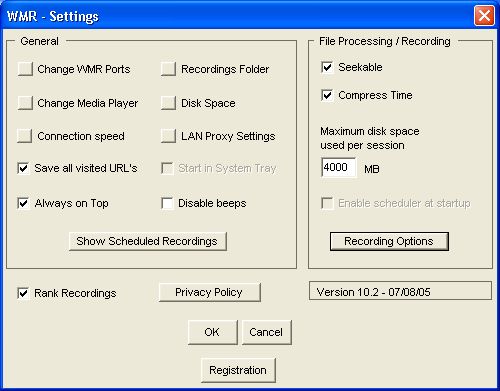Open the Recordings Folder setting
The width and height of the screenshot is (500, 391).
(x=168, y=69)
